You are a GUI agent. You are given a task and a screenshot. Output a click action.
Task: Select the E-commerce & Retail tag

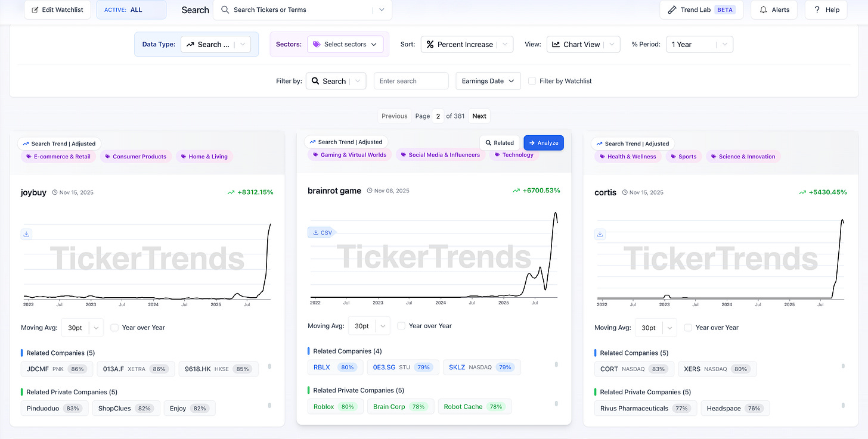pyautogui.click(x=58, y=157)
